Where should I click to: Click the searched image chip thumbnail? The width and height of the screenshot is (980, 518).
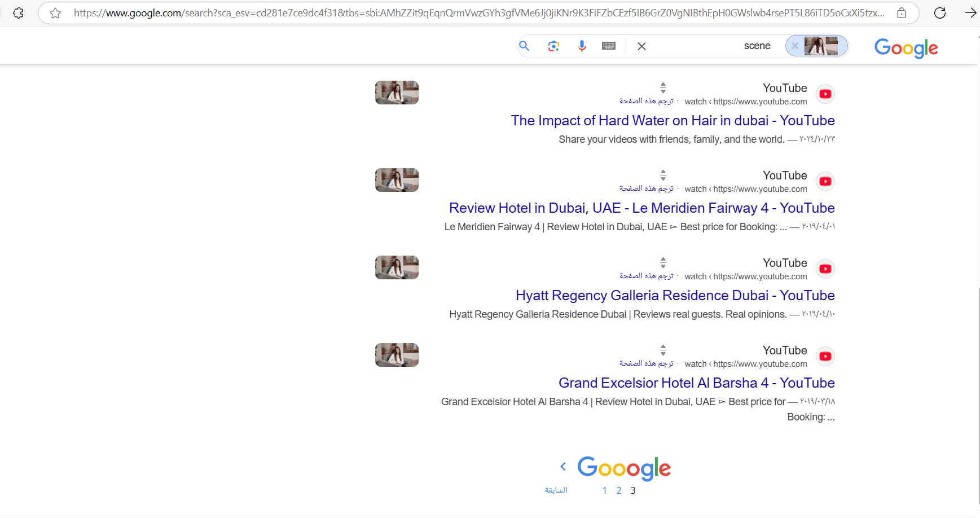(x=821, y=46)
